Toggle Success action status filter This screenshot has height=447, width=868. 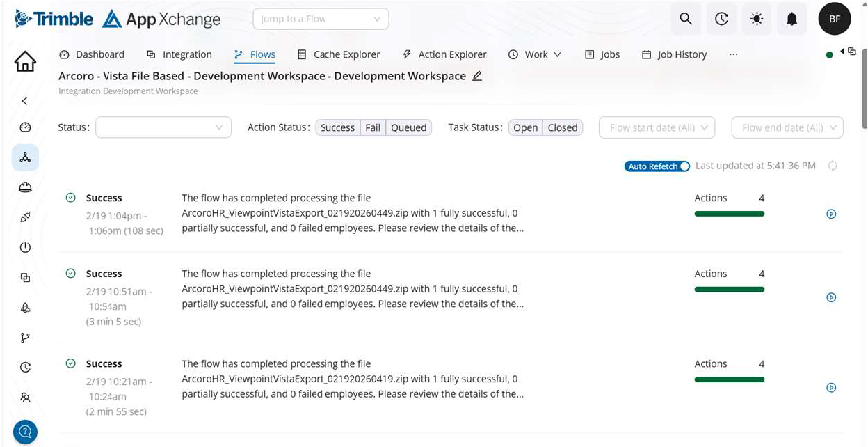pyautogui.click(x=338, y=127)
